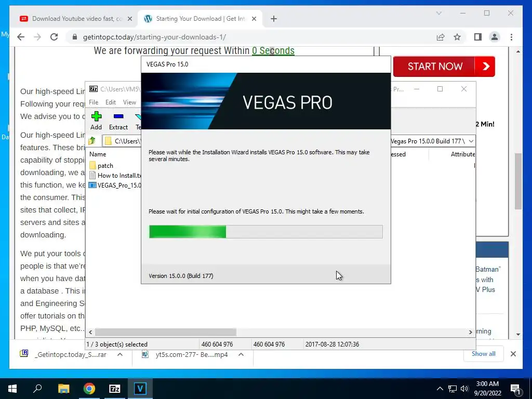Click the Chrome back arrow
Viewport: 532px width, 399px height.
[x=21, y=37]
